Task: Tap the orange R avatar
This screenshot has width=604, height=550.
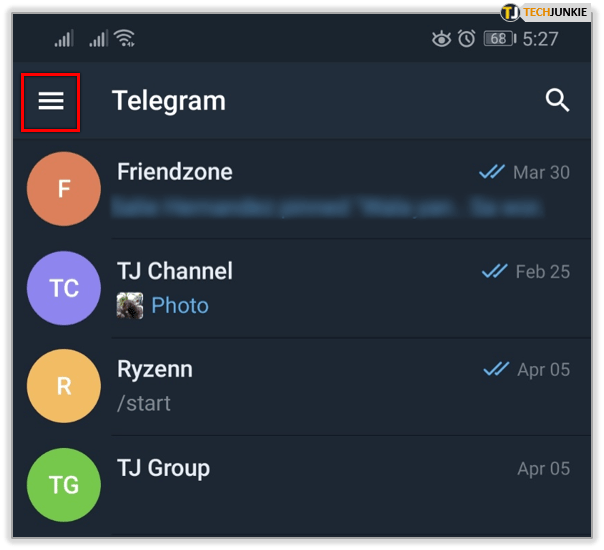Action: tap(64, 386)
